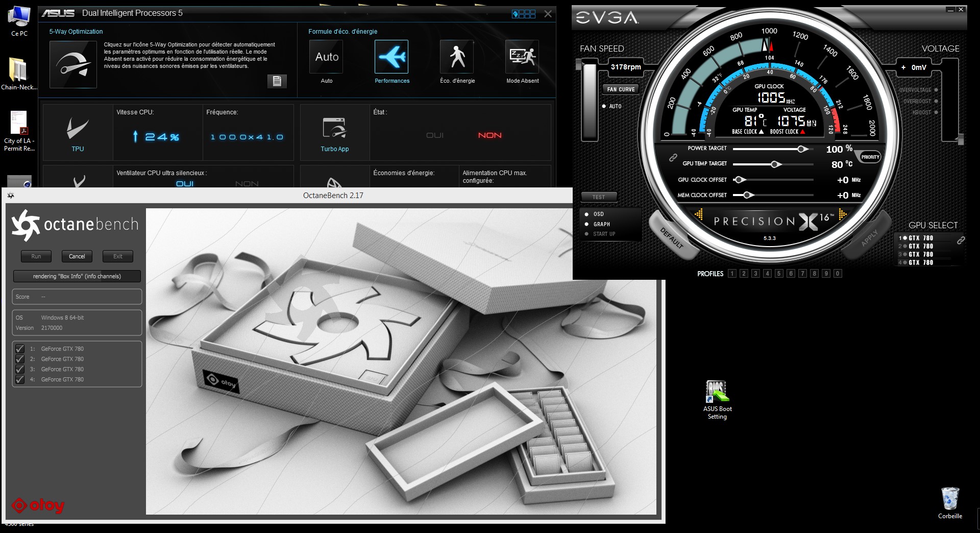Click the fan TEST button in EVGA
Image resolution: width=980 pixels, height=533 pixels.
[599, 197]
